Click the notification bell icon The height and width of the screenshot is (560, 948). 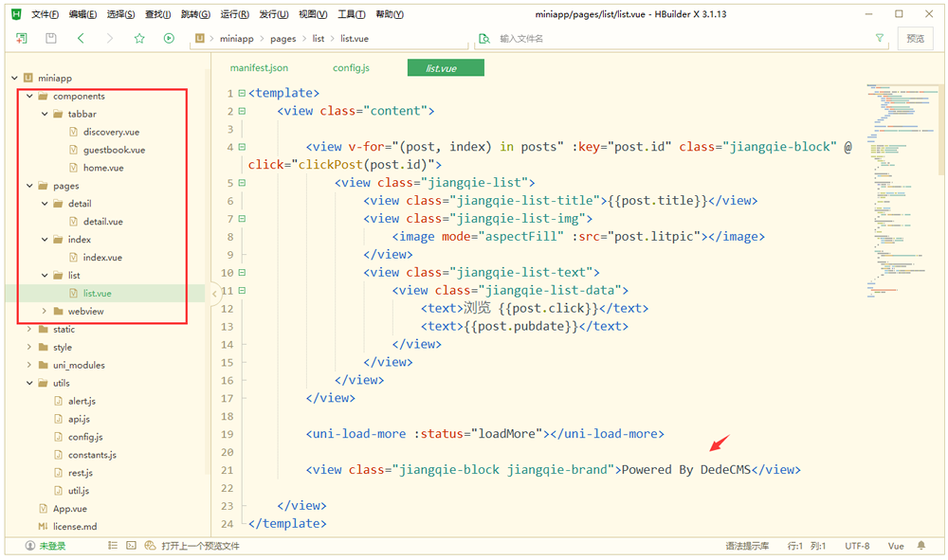point(921,546)
